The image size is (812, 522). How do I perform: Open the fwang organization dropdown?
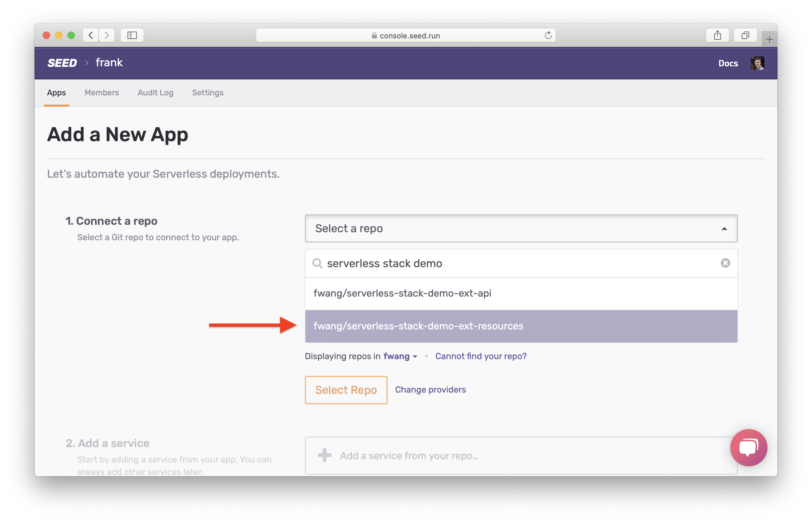[400, 356]
